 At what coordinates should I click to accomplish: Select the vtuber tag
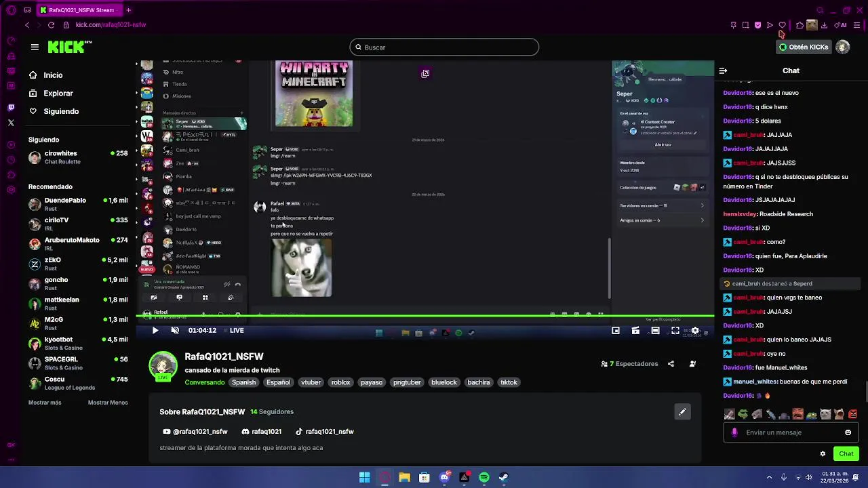tap(311, 382)
